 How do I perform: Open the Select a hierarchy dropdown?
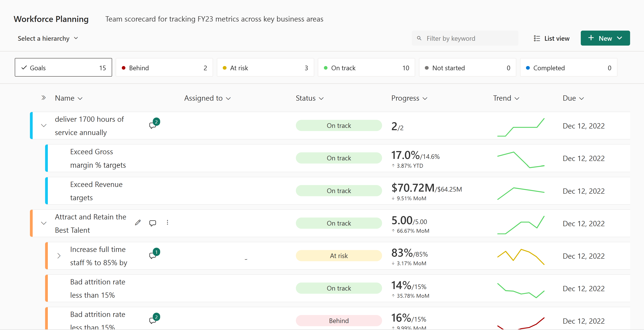47,38
